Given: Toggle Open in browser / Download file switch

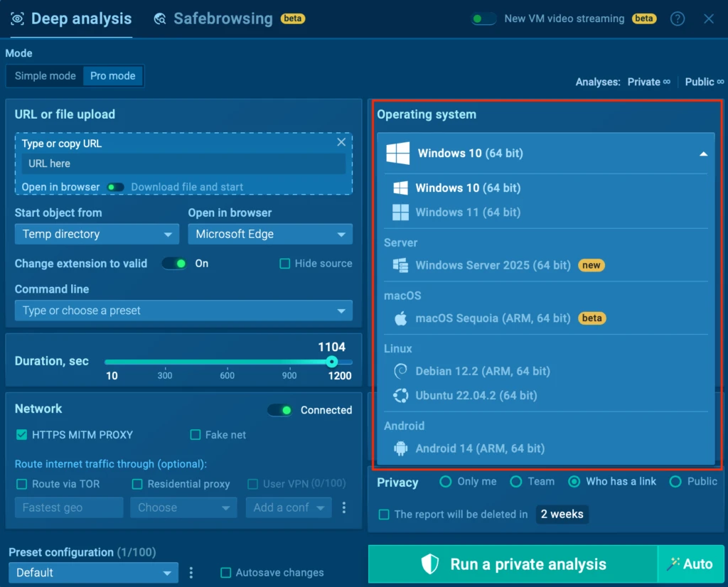Looking at the screenshot, I should [x=115, y=187].
